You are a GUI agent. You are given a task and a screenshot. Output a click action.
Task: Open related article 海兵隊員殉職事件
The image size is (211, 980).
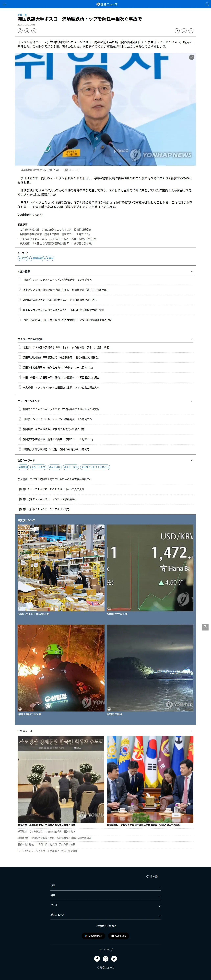[x=56, y=230]
